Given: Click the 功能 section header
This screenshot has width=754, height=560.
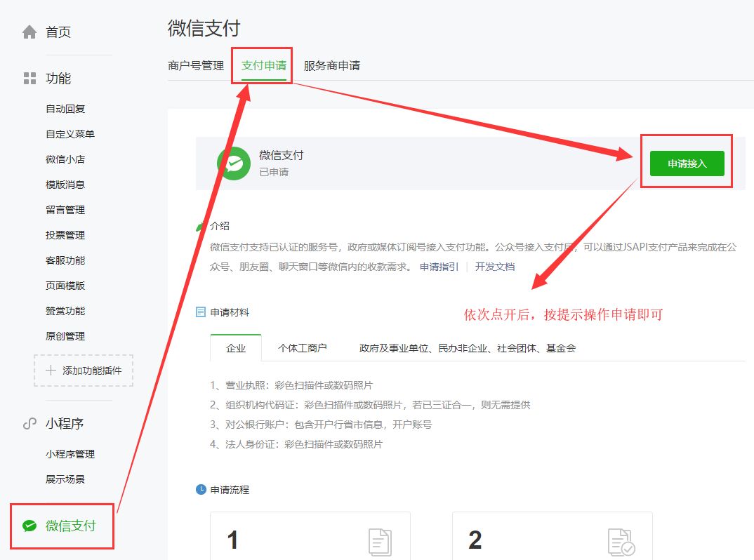Looking at the screenshot, I should 58,79.
